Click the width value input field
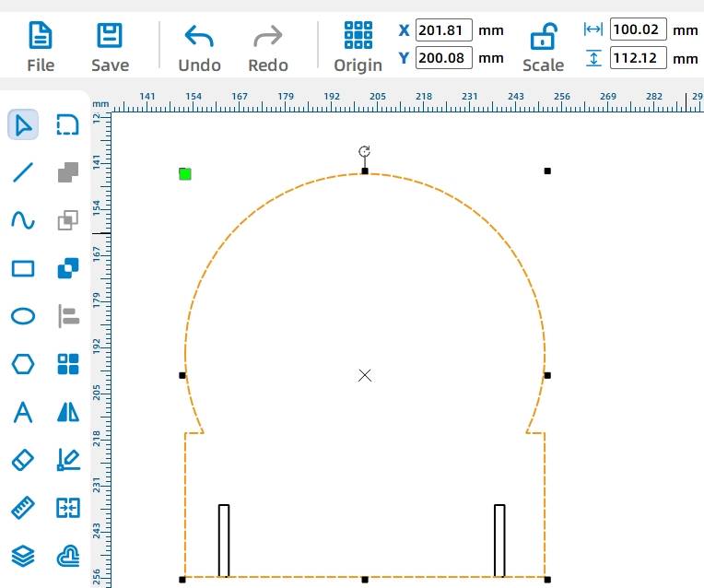This screenshot has width=704, height=588. (x=638, y=29)
